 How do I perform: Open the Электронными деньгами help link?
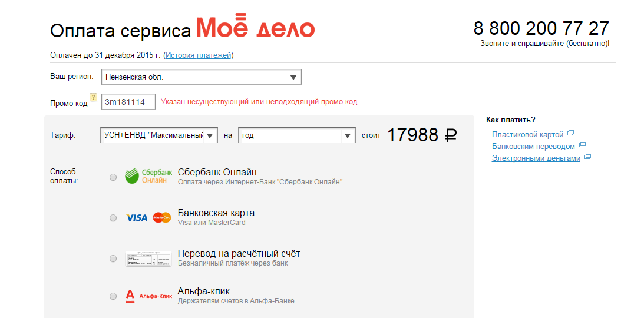point(536,158)
